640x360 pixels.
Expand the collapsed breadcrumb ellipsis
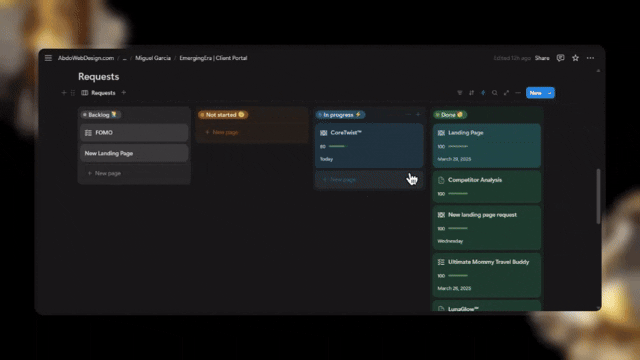(124, 58)
